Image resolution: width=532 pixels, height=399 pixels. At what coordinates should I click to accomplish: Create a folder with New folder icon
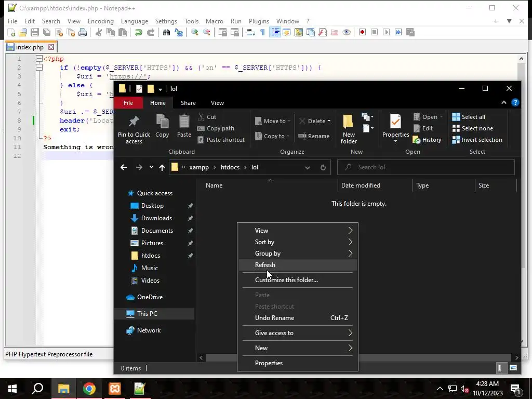click(x=349, y=129)
